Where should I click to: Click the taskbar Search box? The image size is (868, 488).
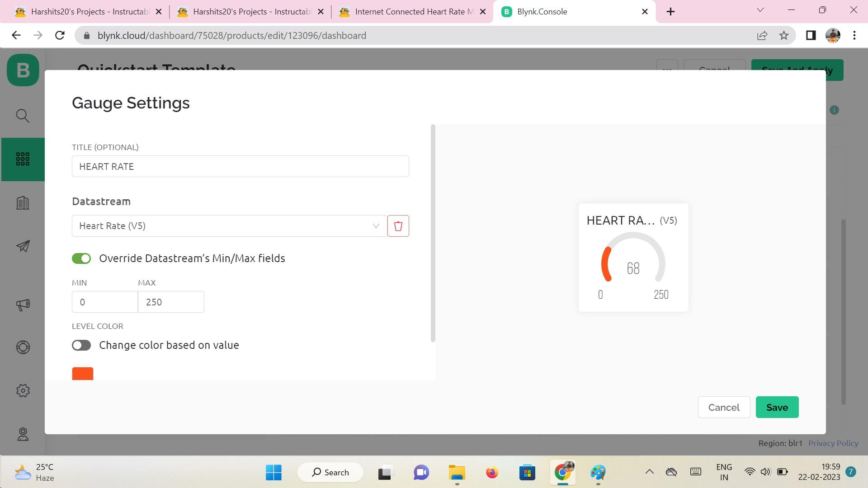point(330,472)
